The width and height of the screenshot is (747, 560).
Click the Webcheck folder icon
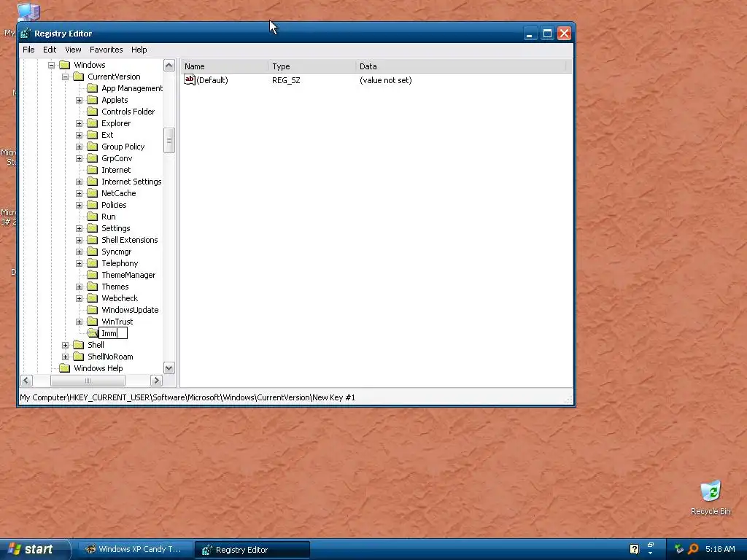(x=93, y=298)
